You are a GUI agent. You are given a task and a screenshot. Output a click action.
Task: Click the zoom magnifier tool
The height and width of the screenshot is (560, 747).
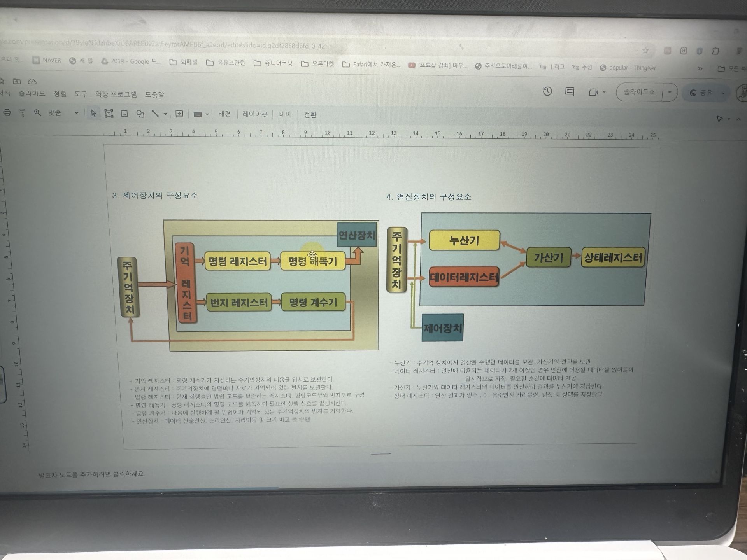coord(37,113)
